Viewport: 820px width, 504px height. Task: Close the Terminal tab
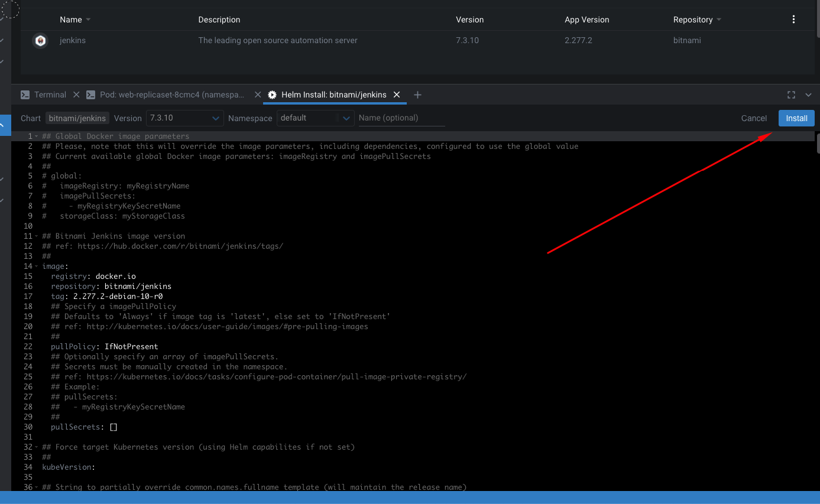(x=76, y=95)
